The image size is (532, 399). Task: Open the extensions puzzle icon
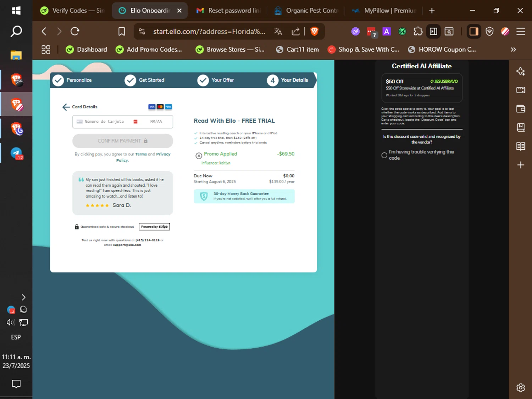(418, 32)
